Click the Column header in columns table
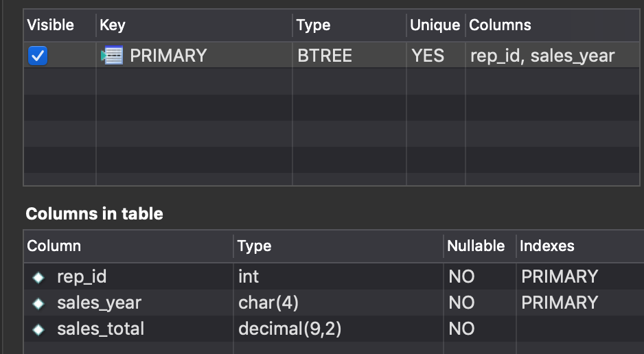644x354 pixels. [54, 246]
